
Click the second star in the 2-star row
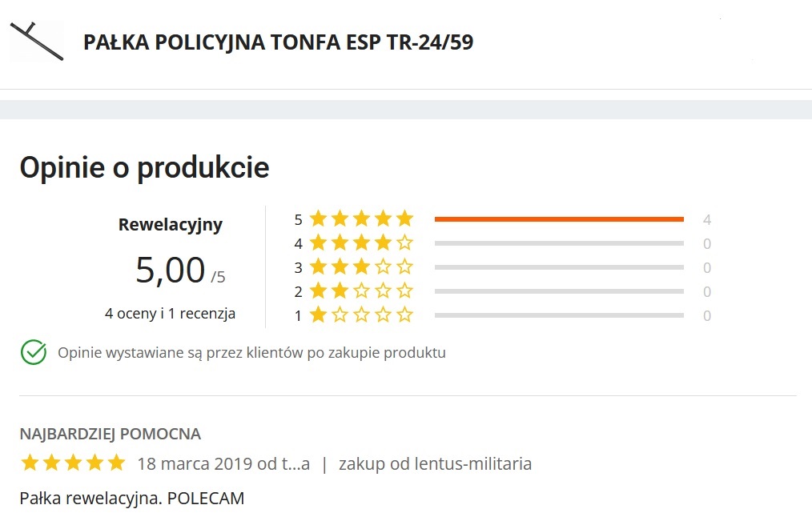pyautogui.click(x=340, y=291)
